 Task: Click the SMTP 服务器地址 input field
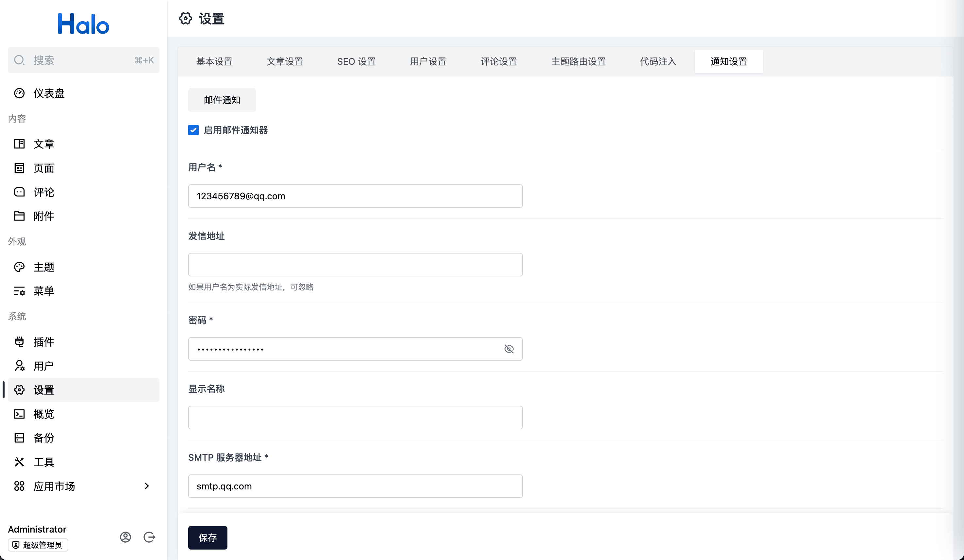pos(355,486)
